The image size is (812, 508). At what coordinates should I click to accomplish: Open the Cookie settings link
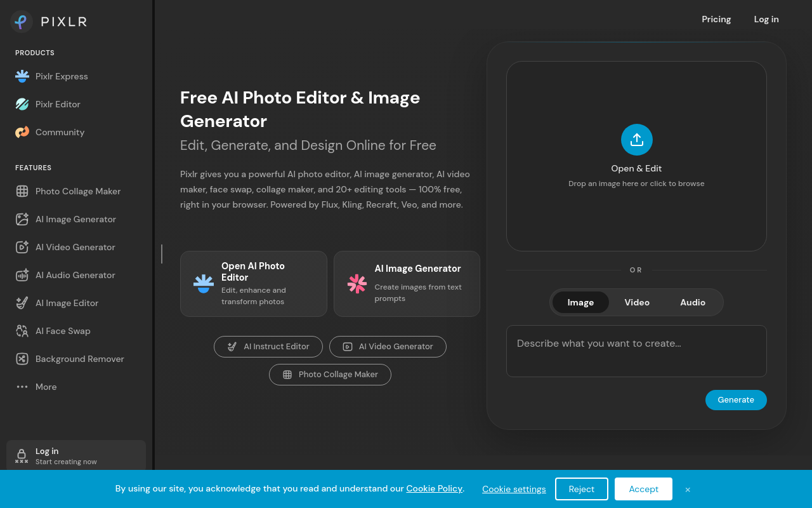tap(514, 489)
